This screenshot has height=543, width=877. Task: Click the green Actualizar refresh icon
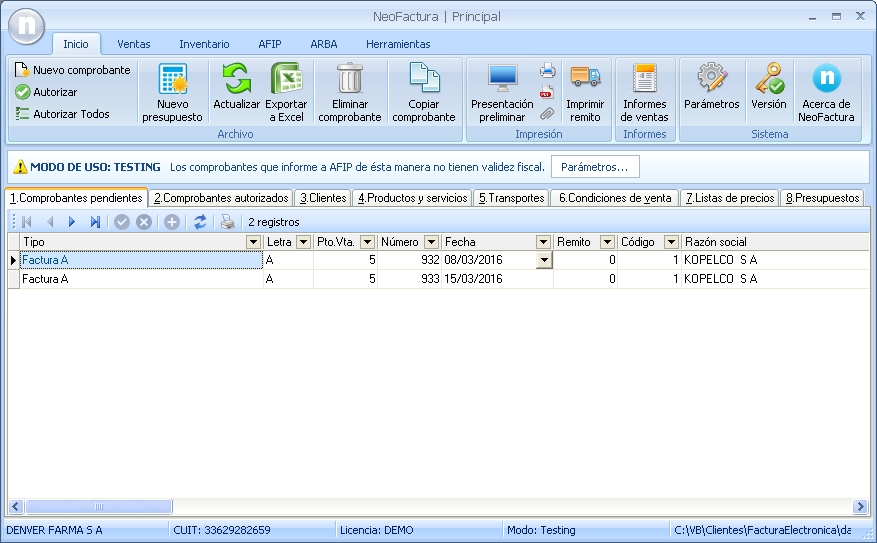(236, 78)
